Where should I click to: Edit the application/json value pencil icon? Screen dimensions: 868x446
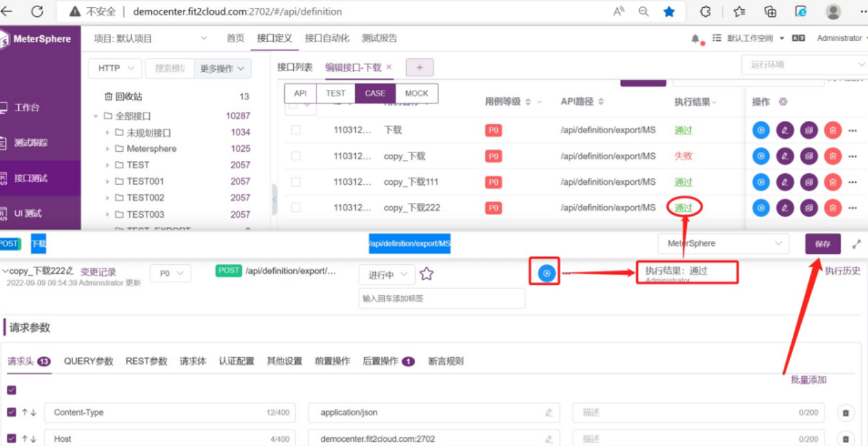coord(549,413)
